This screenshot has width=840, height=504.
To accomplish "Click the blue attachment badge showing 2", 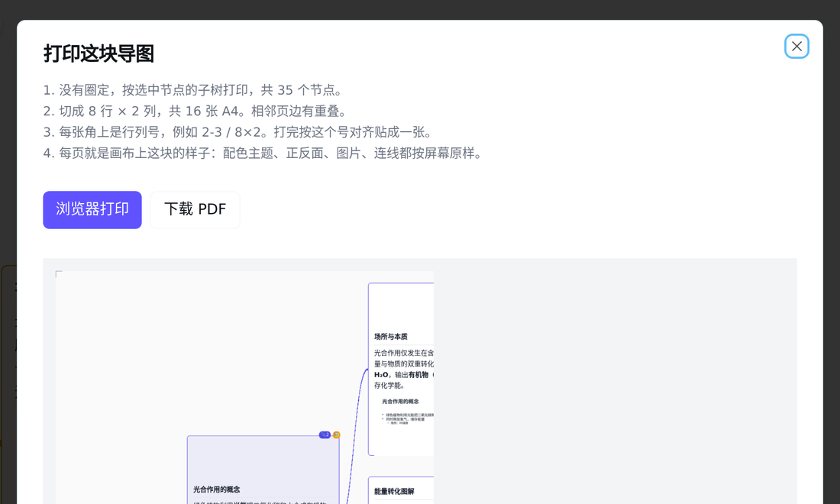I will tap(325, 435).
